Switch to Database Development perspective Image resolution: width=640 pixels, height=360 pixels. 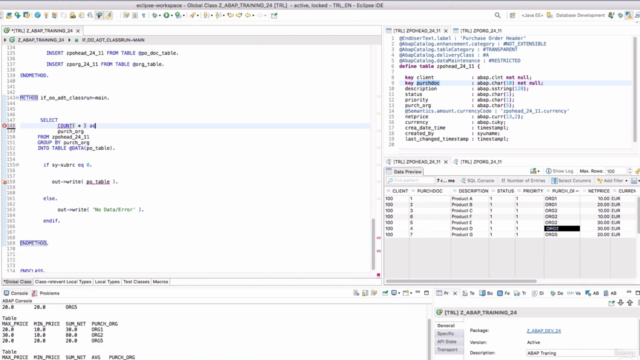coord(576,16)
